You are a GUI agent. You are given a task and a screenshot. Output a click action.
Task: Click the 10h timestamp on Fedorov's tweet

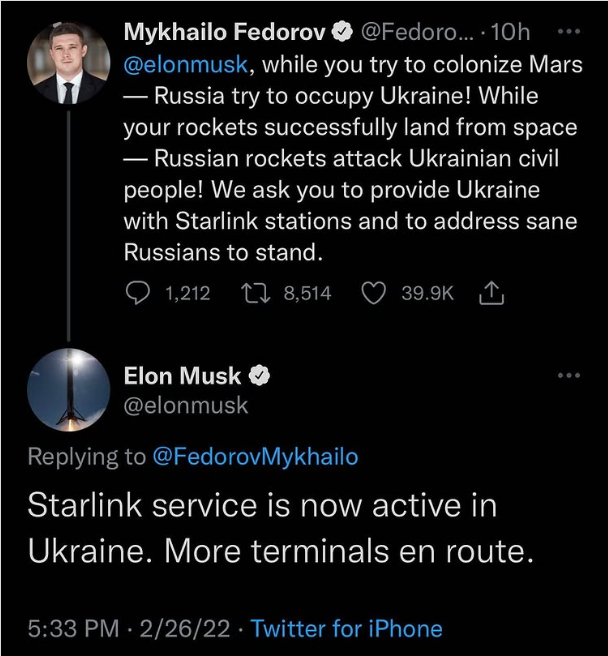(512, 33)
